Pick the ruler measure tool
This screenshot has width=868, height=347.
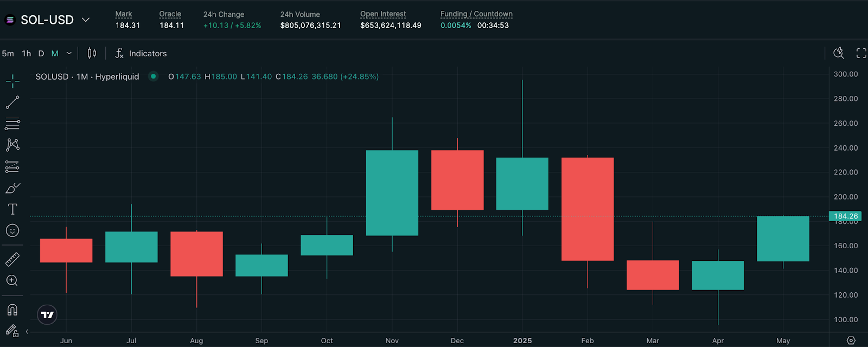(12, 259)
